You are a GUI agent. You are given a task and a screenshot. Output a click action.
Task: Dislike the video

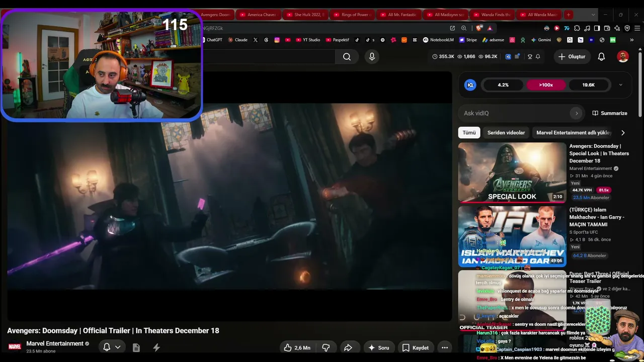click(x=326, y=347)
